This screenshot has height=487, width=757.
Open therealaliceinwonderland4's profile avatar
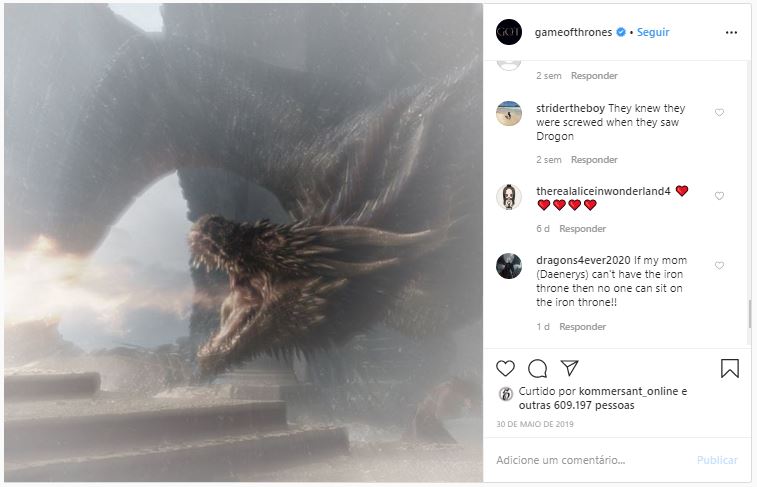[x=509, y=196]
